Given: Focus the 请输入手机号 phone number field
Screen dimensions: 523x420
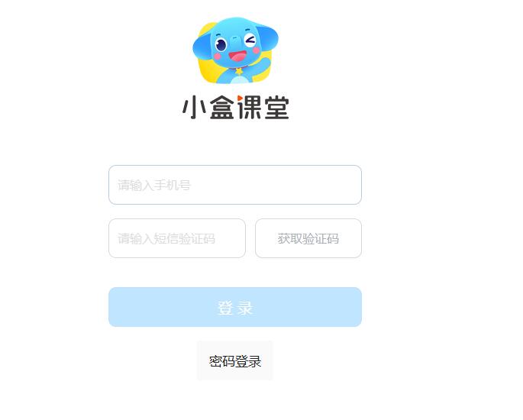Looking at the screenshot, I should [235, 185].
